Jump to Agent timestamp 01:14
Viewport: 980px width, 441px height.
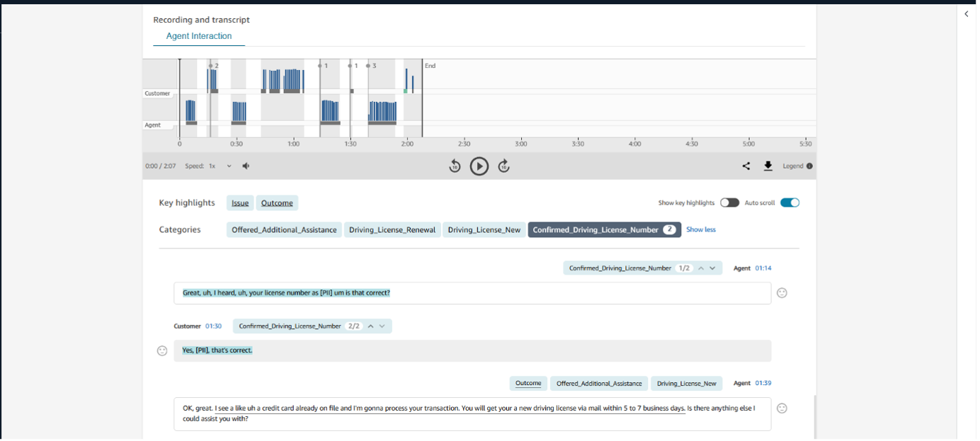[763, 268]
